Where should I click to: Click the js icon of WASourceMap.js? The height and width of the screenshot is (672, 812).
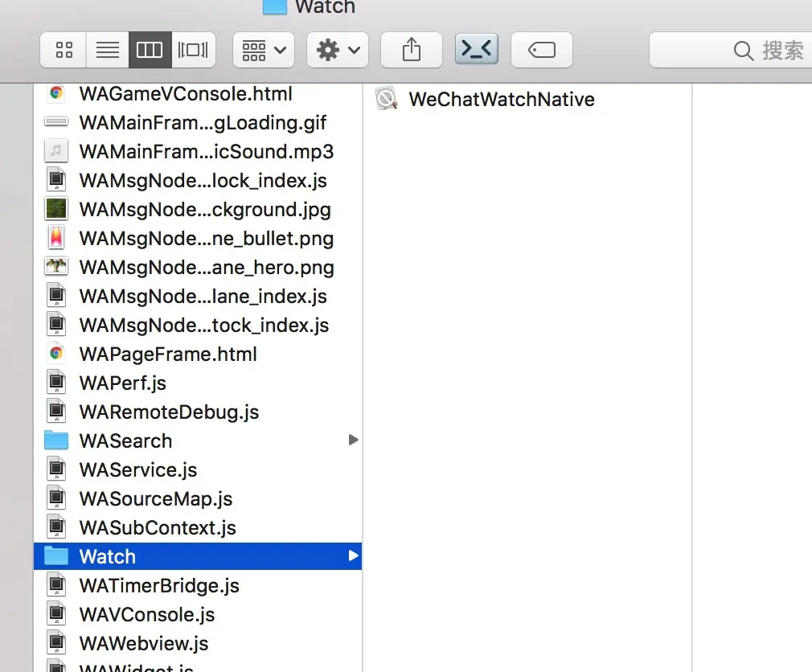(x=56, y=498)
